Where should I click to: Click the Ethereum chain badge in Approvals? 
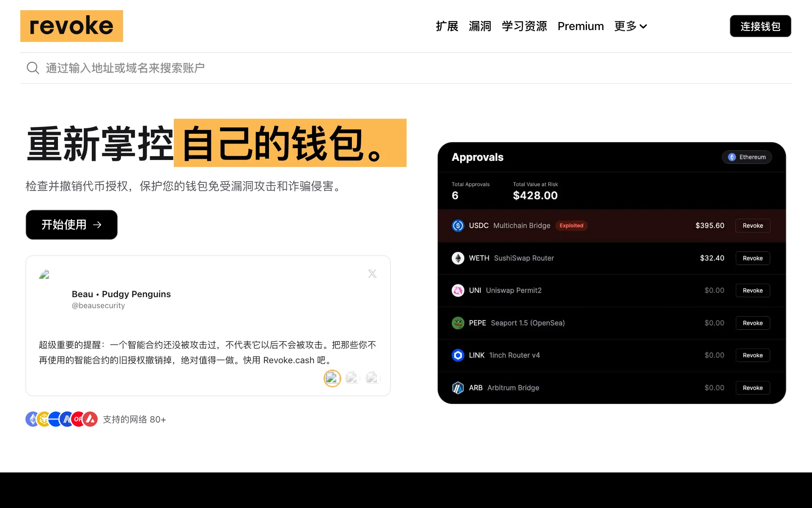747,157
